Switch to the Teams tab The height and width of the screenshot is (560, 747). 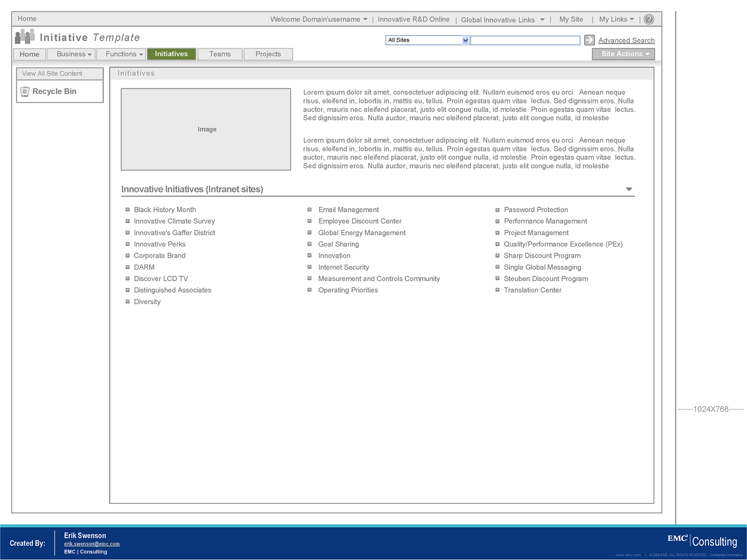coord(220,54)
